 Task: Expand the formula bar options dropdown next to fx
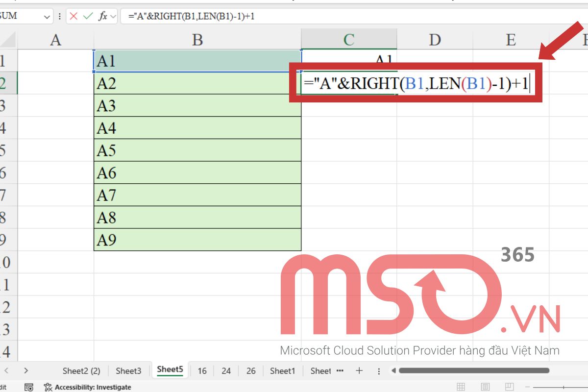(114, 16)
